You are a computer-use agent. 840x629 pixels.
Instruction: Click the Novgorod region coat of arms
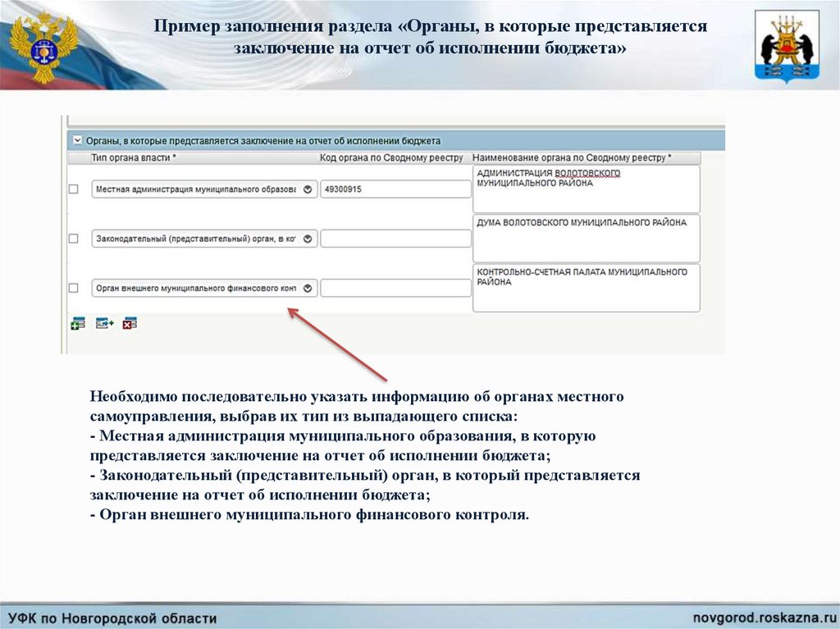787,47
